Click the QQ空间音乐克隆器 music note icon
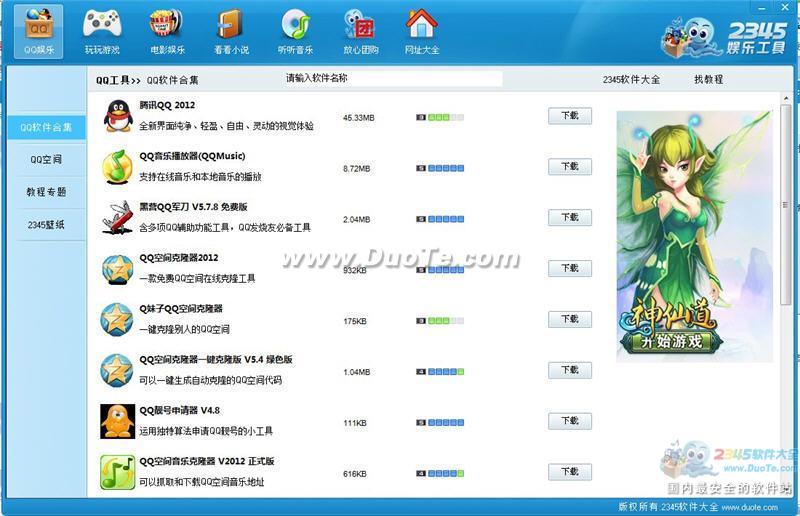 pyautogui.click(x=117, y=473)
